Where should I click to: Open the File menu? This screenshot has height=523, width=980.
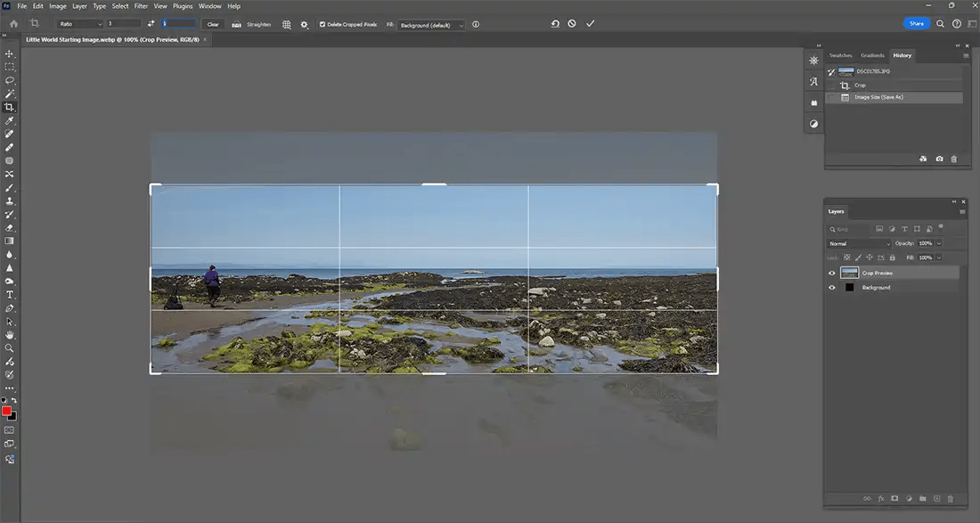pos(22,6)
